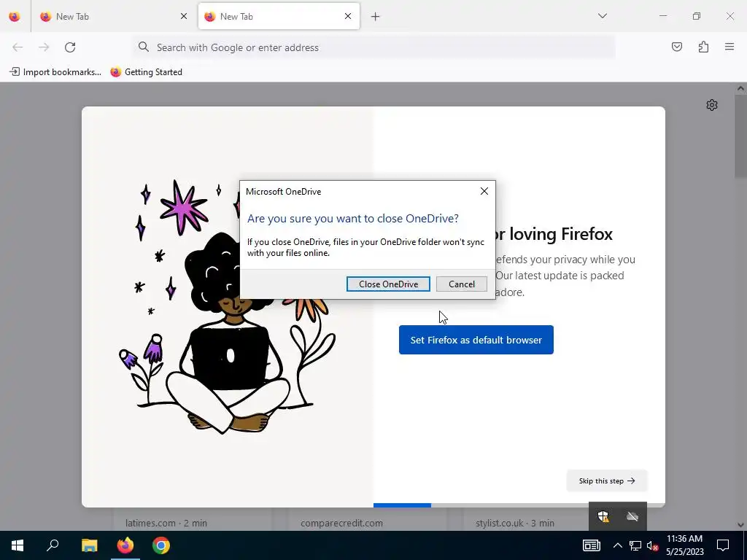Open the Save to Pocket icon
This screenshot has height=560, width=747.
click(677, 47)
